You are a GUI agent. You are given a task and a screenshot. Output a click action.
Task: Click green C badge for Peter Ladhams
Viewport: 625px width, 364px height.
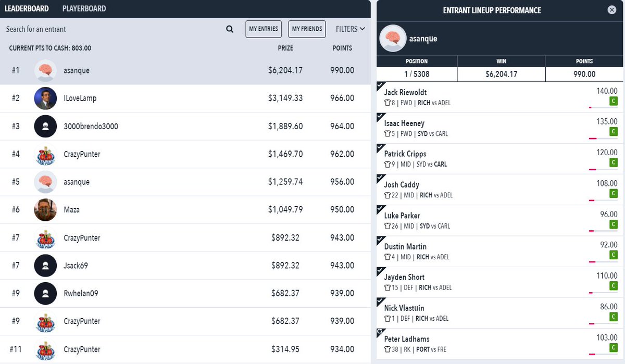point(614,348)
